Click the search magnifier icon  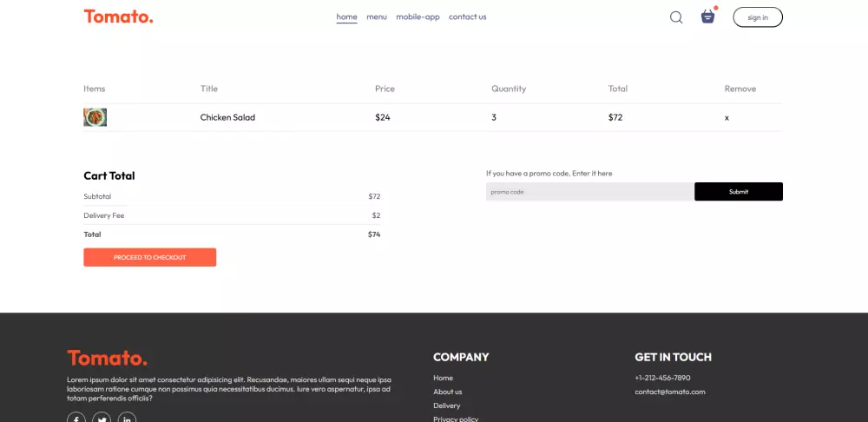tap(676, 17)
